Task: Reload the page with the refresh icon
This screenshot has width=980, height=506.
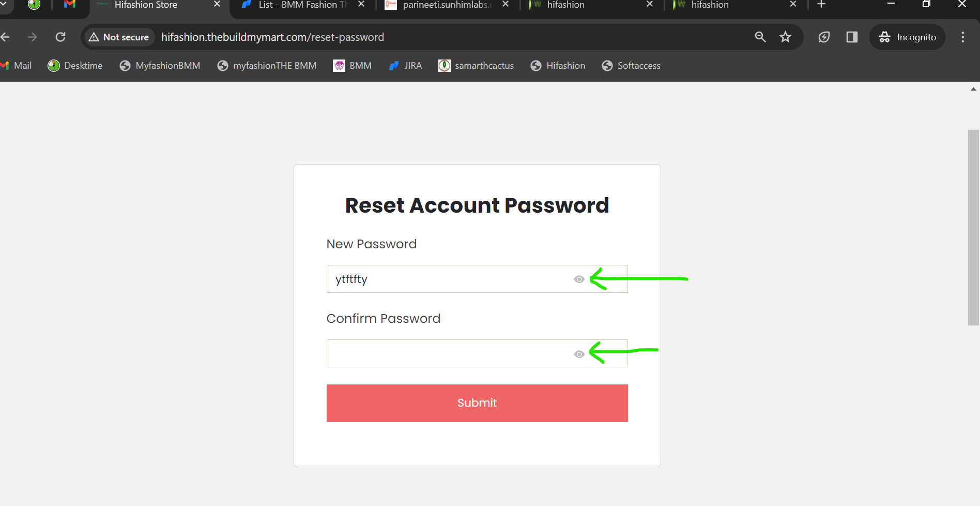Action: [x=60, y=37]
